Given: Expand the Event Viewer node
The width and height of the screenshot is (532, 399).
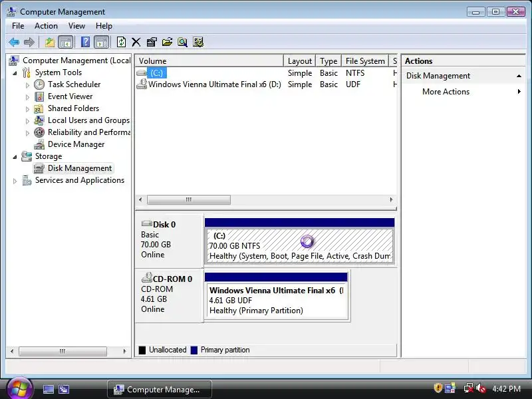Looking at the screenshot, I should point(27,97).
